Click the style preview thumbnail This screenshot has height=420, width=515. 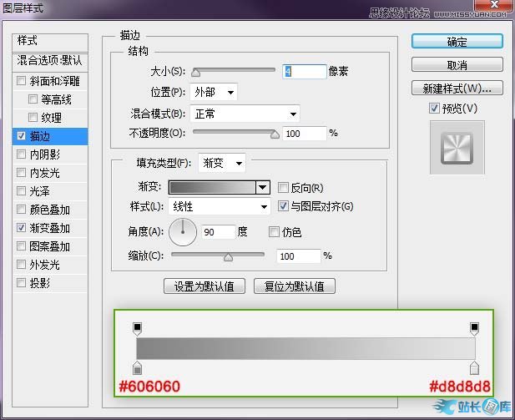click(x=457, y=147)
